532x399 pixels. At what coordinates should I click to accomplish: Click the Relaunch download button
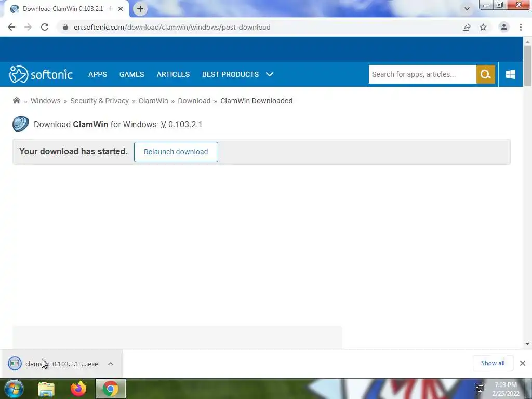click(176, 152)
